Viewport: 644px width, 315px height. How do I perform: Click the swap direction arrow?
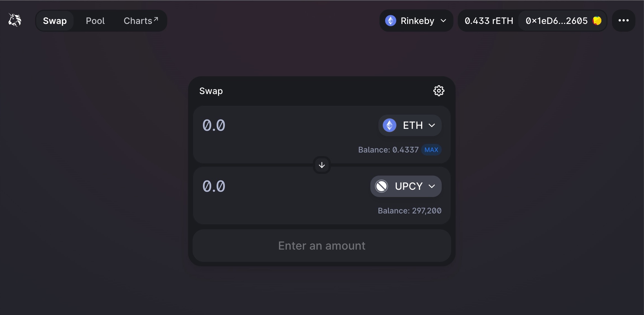click(x=322, y=165)
